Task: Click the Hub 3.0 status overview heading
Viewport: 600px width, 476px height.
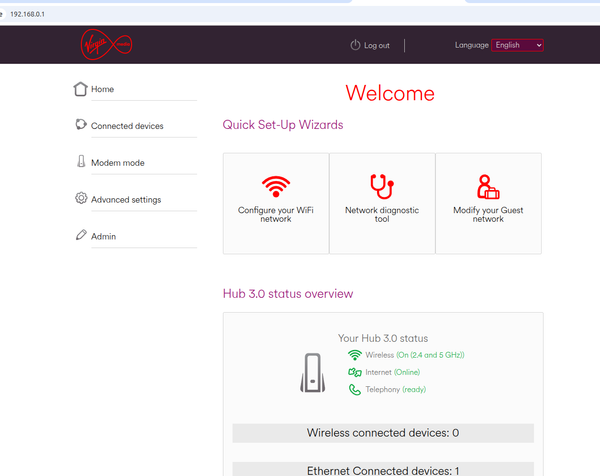Action: click(288, 293)
